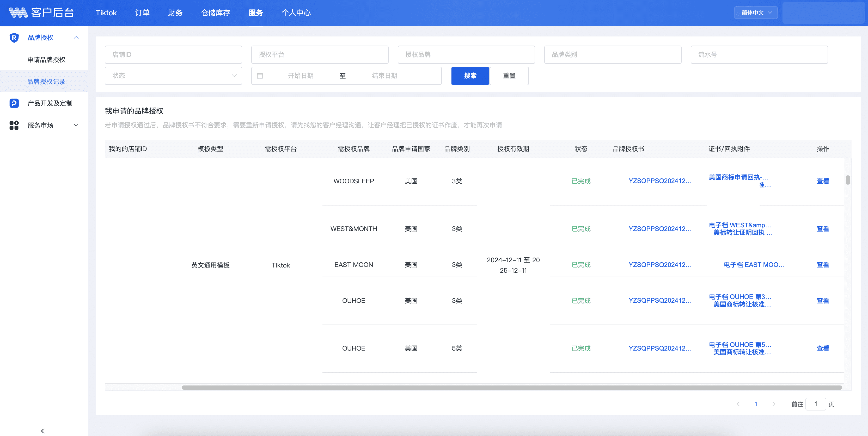Click the 已完成 status in EAST MOON row
868x436 pixels.
click(x=581, y=265)
